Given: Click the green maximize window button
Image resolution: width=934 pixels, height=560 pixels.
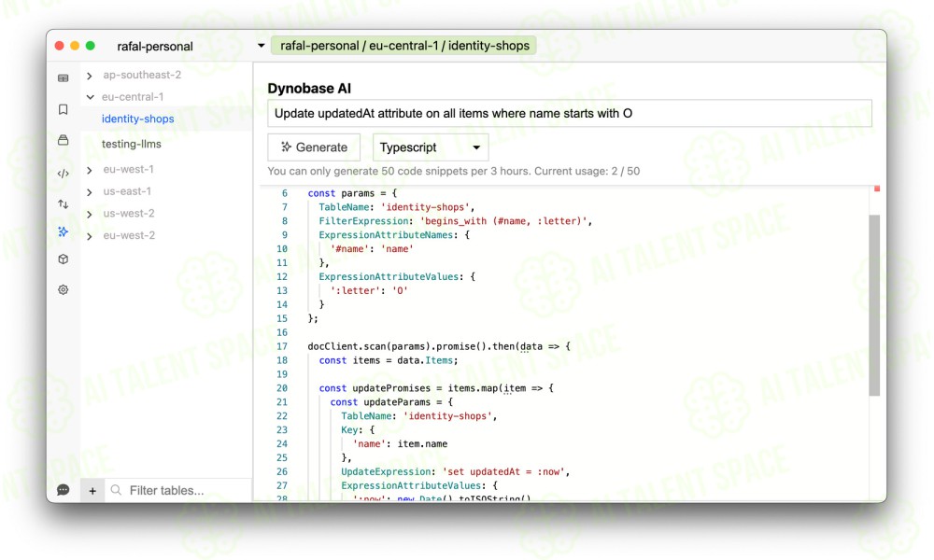Looking at the screenshot, I should (91, 46).
